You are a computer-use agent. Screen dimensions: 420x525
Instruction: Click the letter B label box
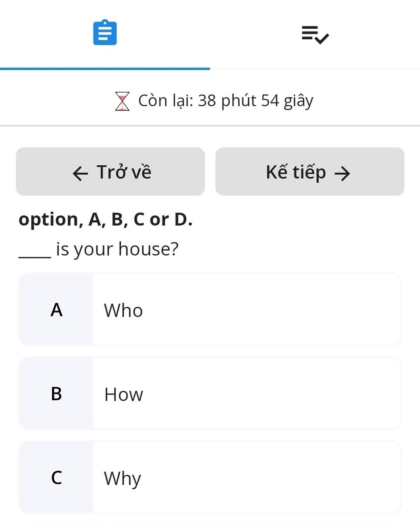[x=56, y=394]
